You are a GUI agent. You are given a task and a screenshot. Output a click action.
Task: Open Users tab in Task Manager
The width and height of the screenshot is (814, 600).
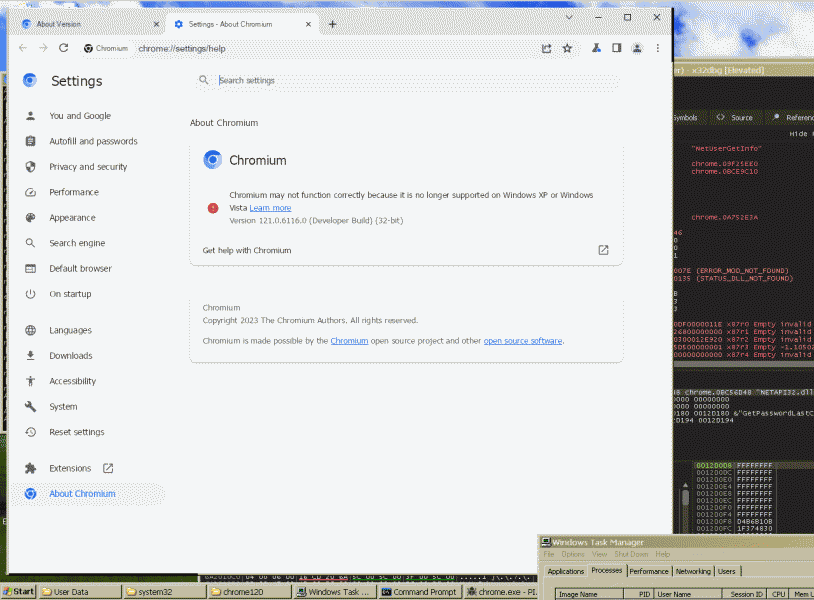pyautogui.click(x=726, y=571)
